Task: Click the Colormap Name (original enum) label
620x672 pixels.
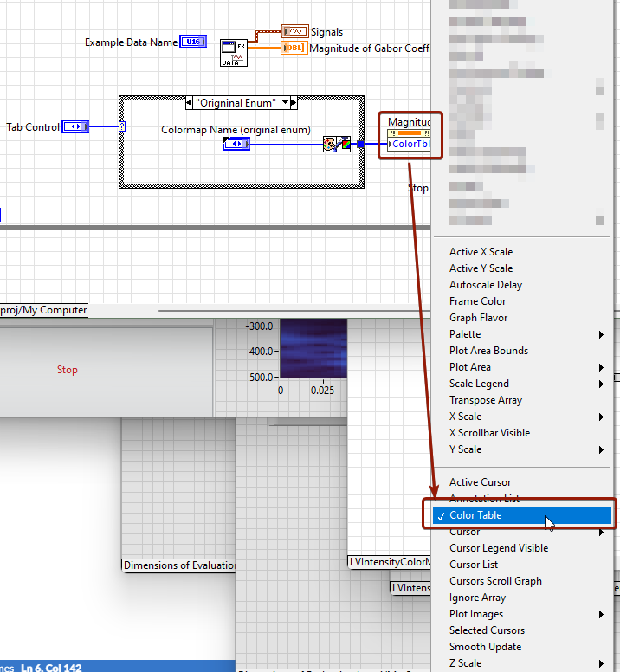Action: tap(236, 130)
